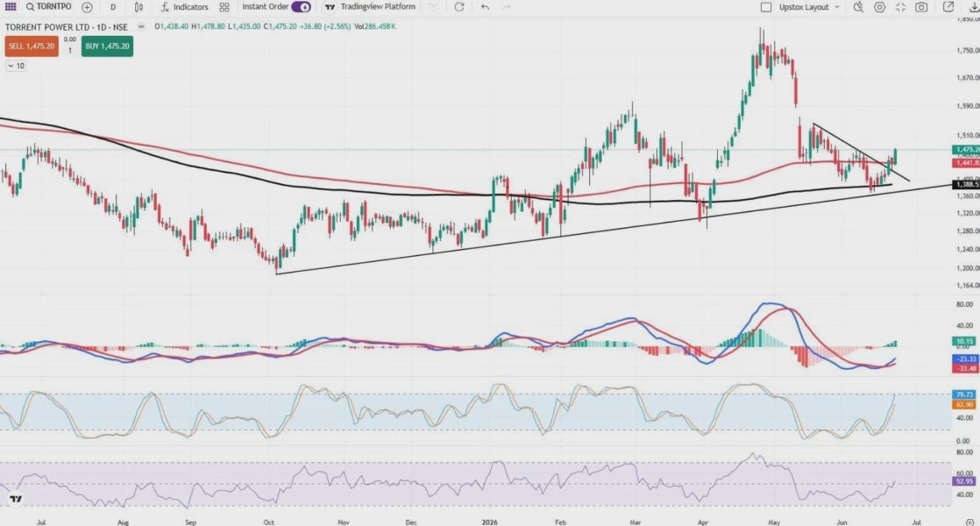Undo the last chart action
The height and width of the screenshot is (526, 980).
pos(485,7)
